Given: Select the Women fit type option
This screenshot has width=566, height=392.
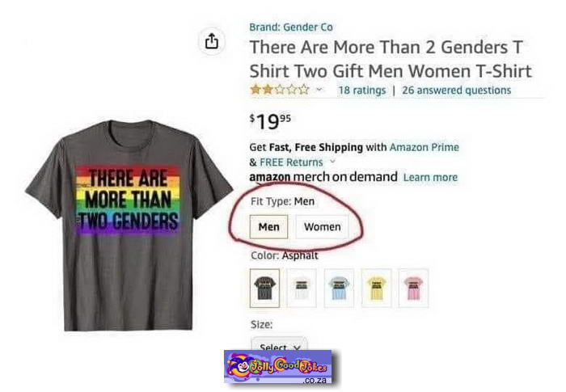Looking at the screenshot, I should (x=323, y=227).
